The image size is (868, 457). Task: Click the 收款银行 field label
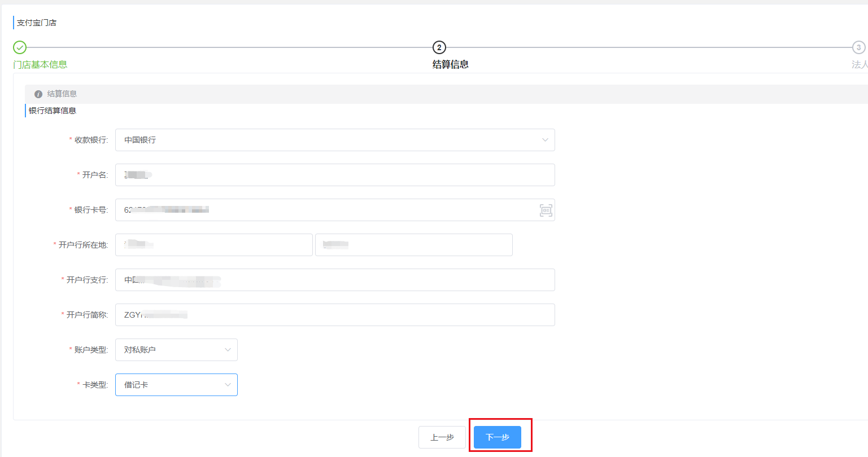click(x=91, y=140)
